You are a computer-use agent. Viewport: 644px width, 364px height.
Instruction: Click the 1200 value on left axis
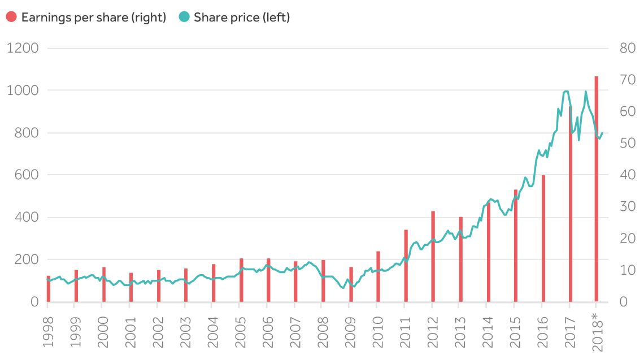[23, 48]
